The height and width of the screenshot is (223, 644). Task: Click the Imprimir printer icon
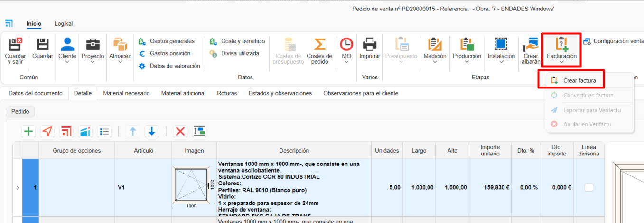[370, 44]
